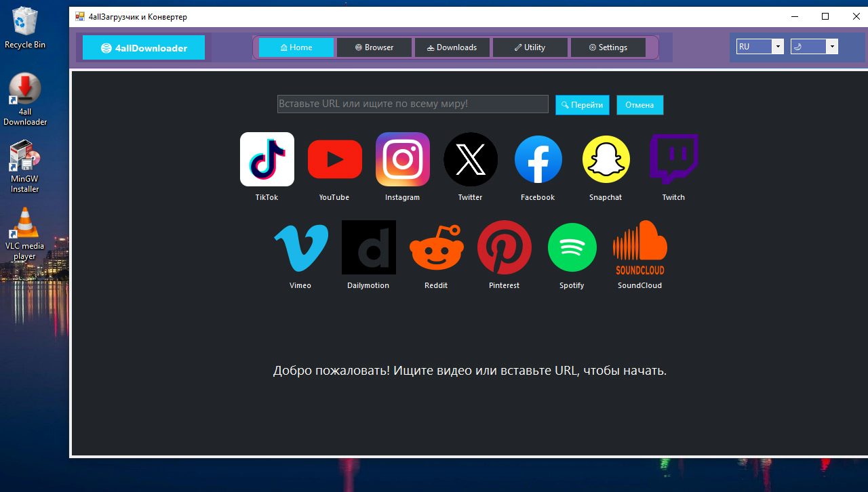Image resolution: width=868 pixels, height=492 pixels.
Task: Choose the Vimeo icon
Action: pos(301,247)
